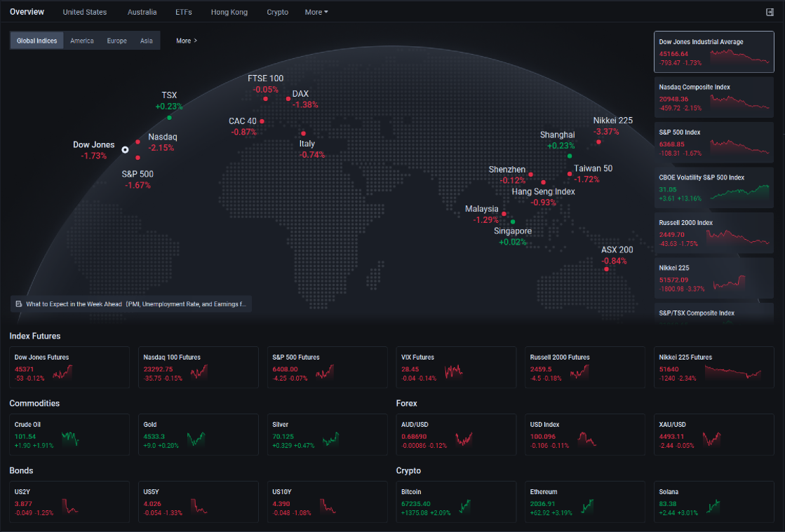Click the Commodities section heading
This screenshot has height=532, width=785.
[x=34, y=404]
